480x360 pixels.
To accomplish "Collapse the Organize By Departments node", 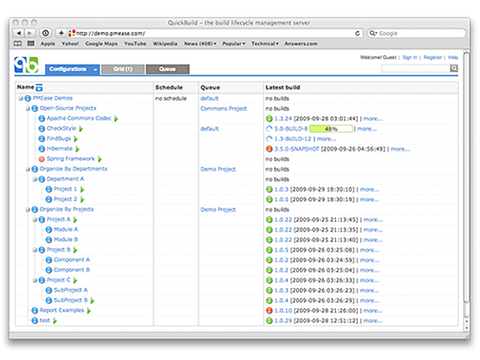I will [x=28, y=169].
